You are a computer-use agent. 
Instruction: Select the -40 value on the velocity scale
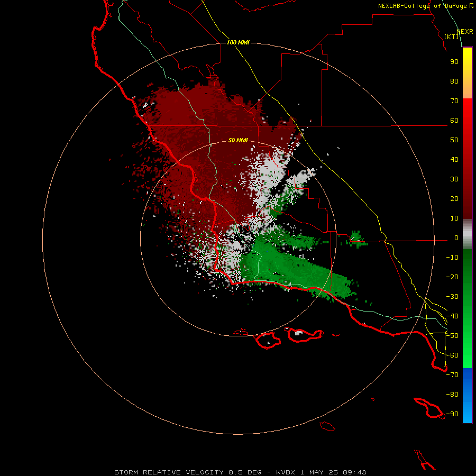point(452,316)
